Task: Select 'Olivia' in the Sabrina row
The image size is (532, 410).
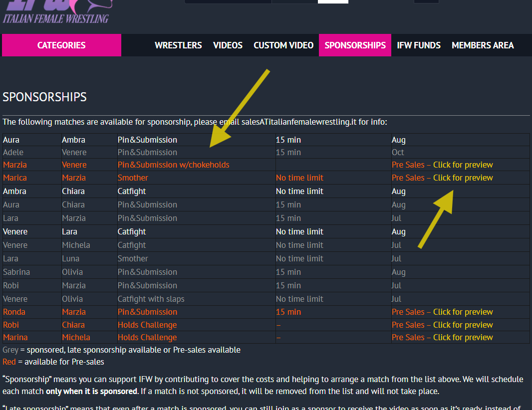Action: (x=72, y=272)
